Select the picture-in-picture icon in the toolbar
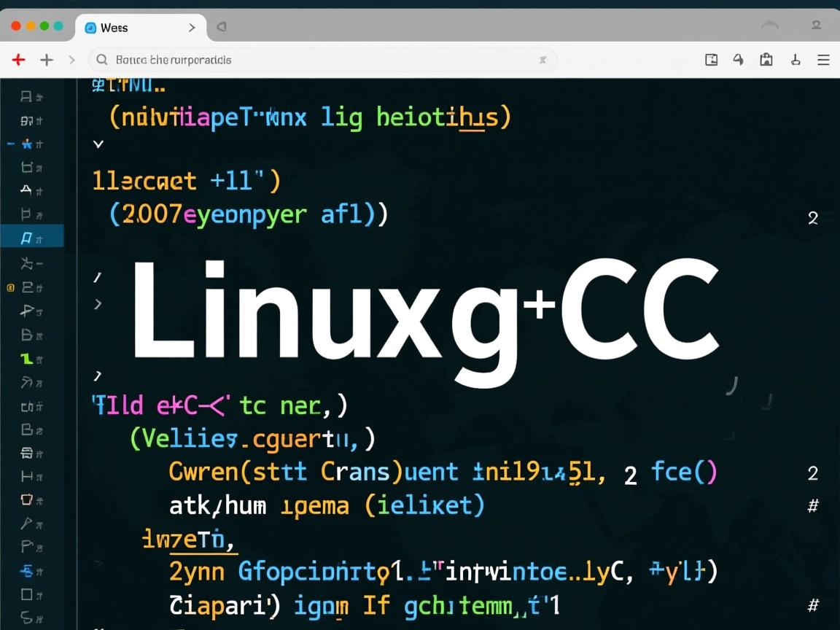 711,60
